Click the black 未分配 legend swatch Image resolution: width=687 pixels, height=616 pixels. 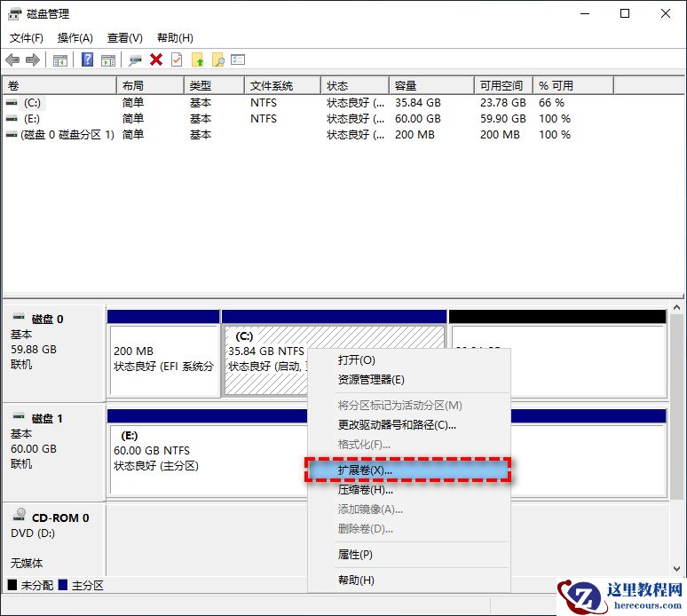point(12,585)
